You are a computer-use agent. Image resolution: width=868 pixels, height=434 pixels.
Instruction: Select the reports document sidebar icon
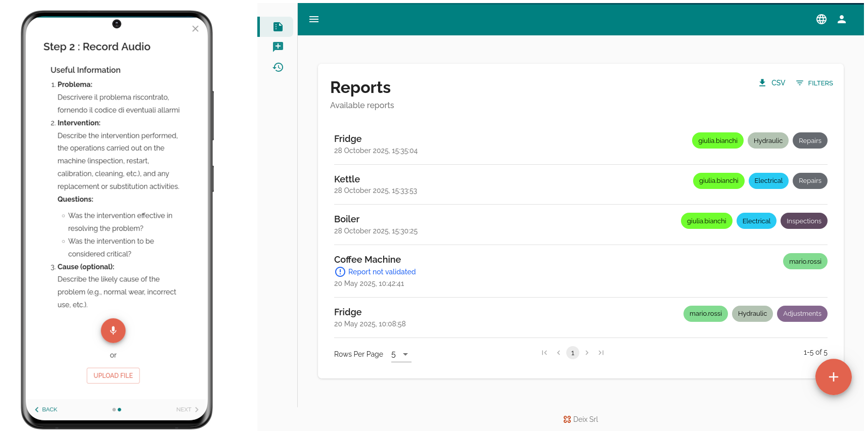pyautogui.click(x=278, y=27)
